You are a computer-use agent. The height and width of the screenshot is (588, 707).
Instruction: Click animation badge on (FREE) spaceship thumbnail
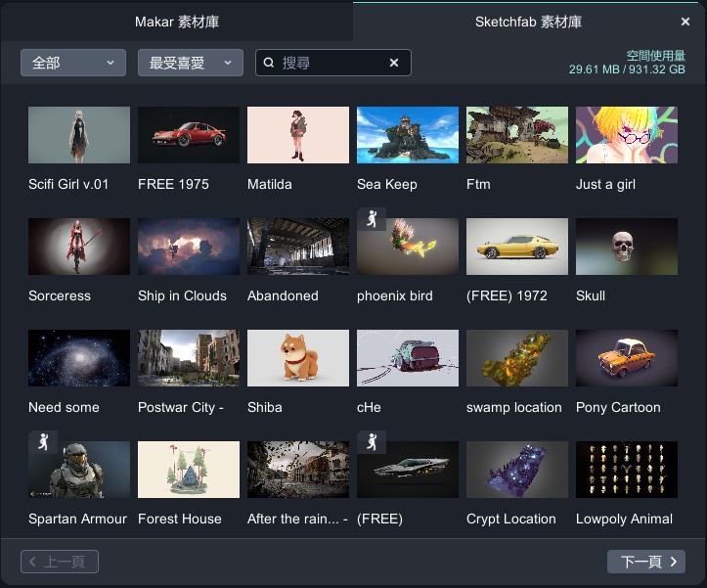(370, 443)
